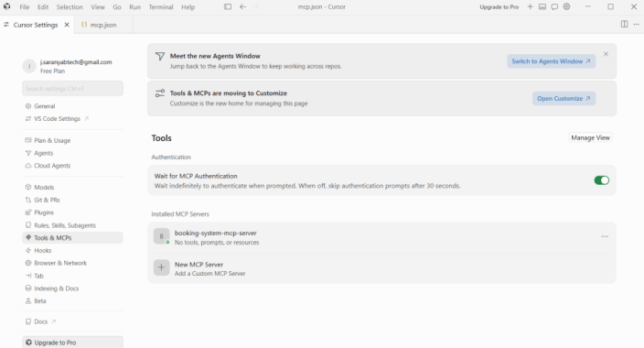Switch to the mcp.json tab
The image size is (644, 348).
point(103,25)
